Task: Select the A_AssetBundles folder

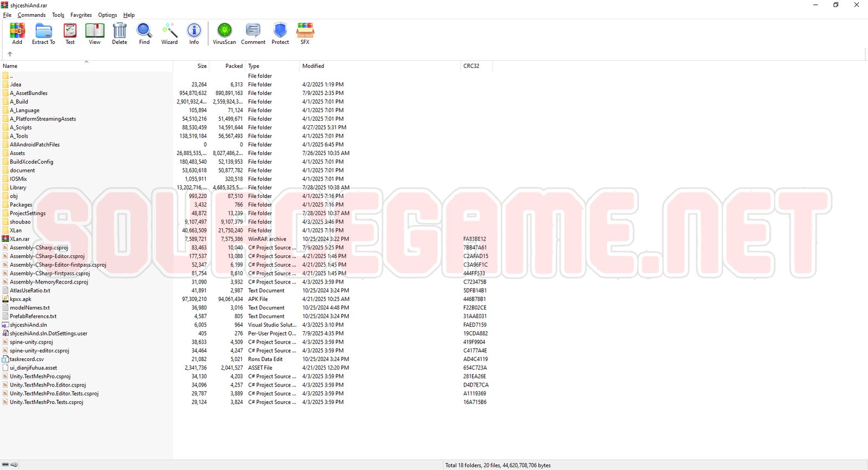Action: [28, 93]
